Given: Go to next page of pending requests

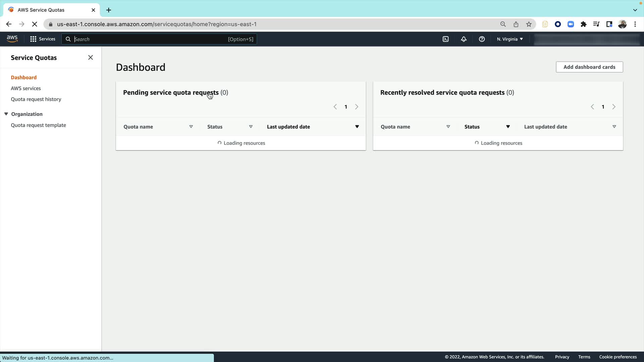Looking at the screenshot, I should click(357, 107).
